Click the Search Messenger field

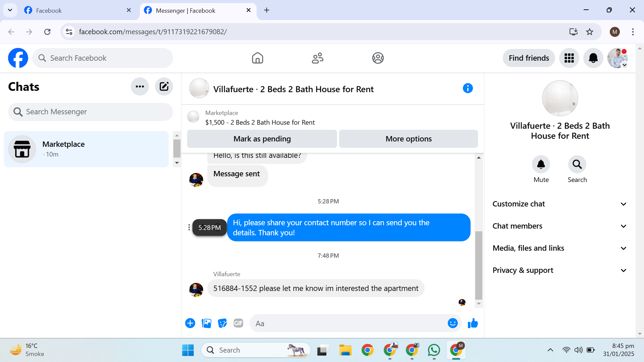[x=91, y=112]
